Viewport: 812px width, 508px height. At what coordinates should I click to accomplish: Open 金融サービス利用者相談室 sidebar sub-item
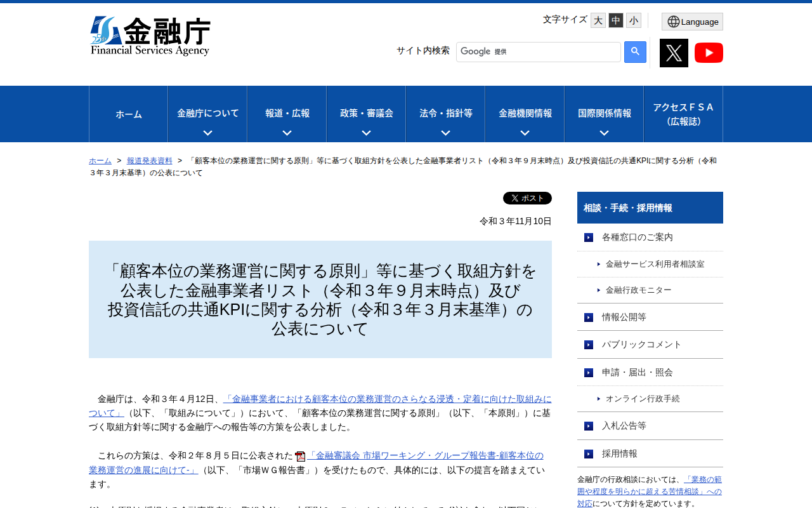pyautogui.click(x=655, y=264)
